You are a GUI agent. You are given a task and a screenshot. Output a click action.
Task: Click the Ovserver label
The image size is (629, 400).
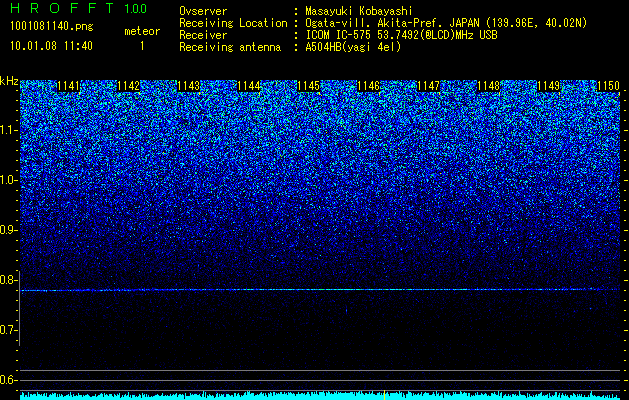click(203, 11)
